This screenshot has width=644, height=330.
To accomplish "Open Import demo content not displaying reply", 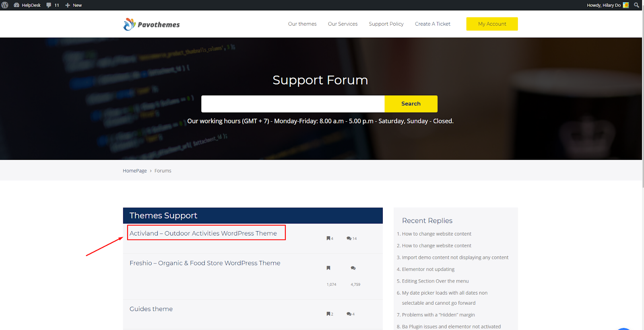I will click(x=455, y=258).
